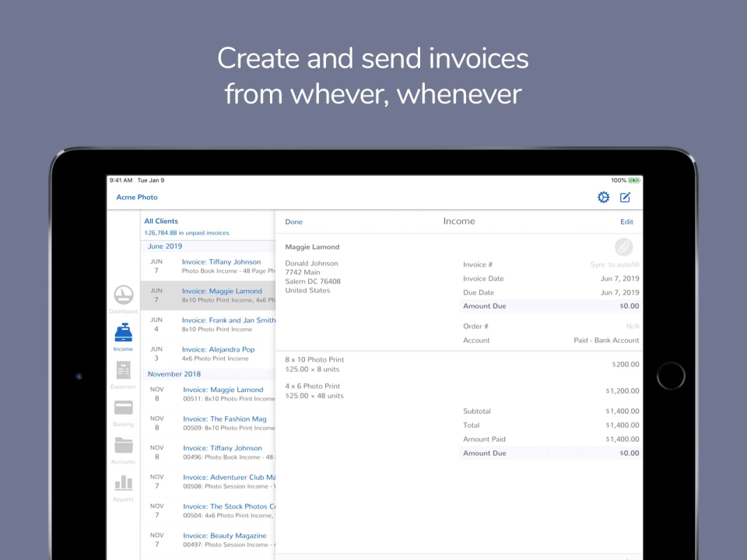Select the Income cash register icon

[x=124, y=332]
